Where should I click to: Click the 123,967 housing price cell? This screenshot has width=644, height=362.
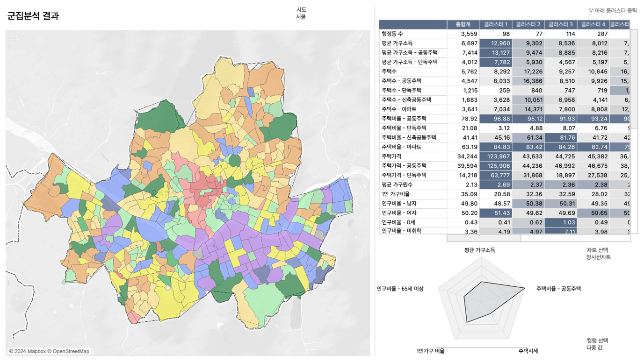tap(495, 156)
